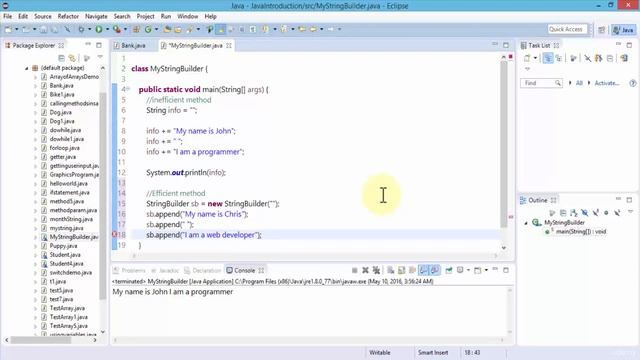This screenshot has height=360, width=640.
Task: Open the Refactor menu
Action: point(68,16)
